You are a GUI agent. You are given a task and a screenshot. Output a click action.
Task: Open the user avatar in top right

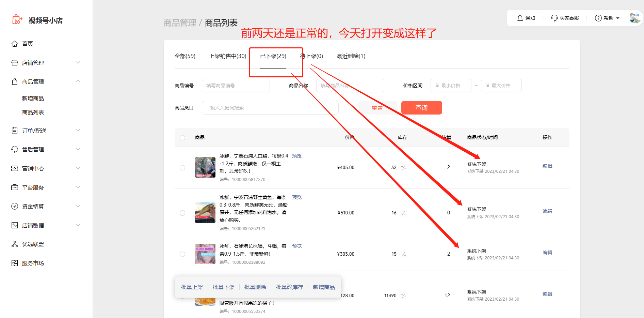pos(635,18)
